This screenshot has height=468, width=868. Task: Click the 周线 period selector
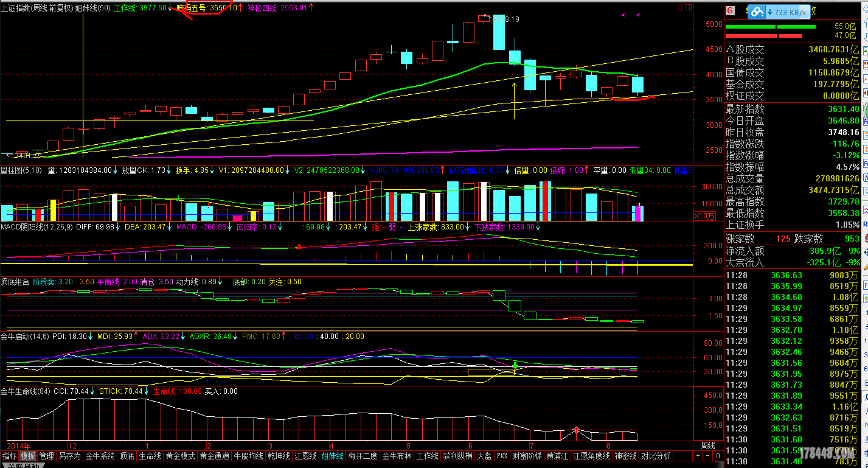point(708,445)
